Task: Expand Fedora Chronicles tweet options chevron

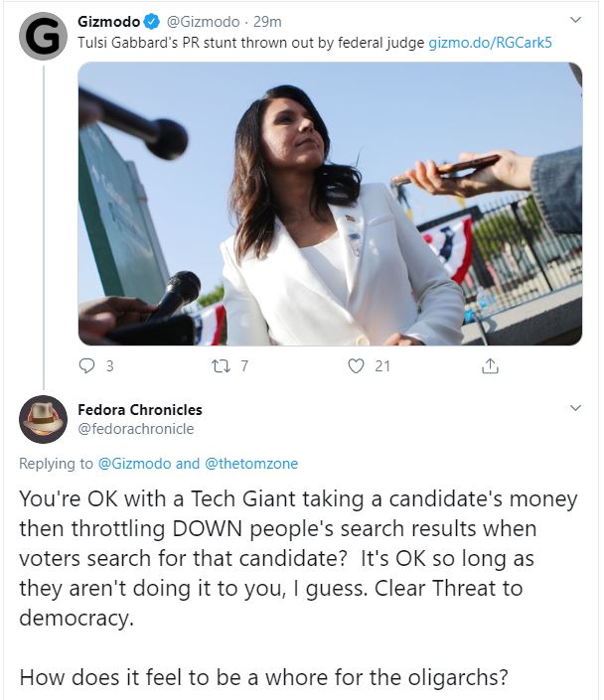Action: coord(575,407)
